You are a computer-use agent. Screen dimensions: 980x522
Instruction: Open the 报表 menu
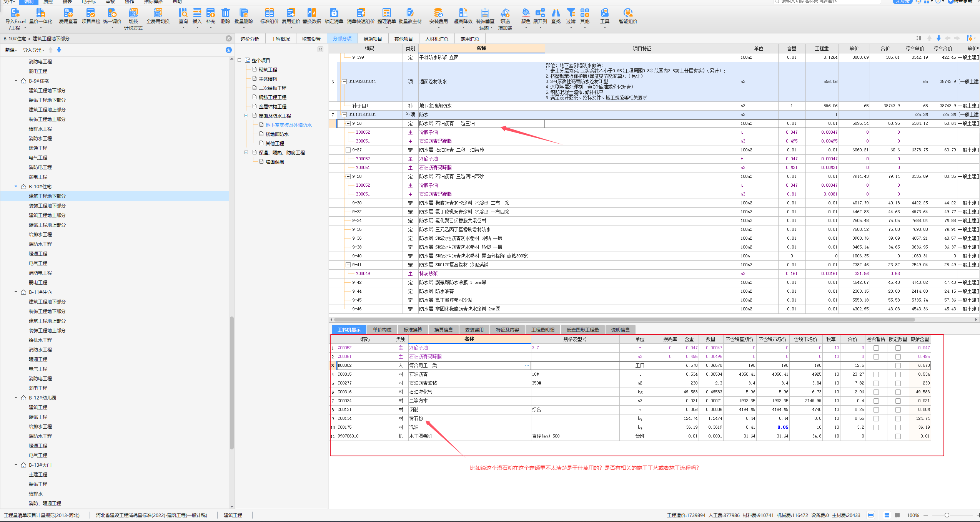[67, 2]
